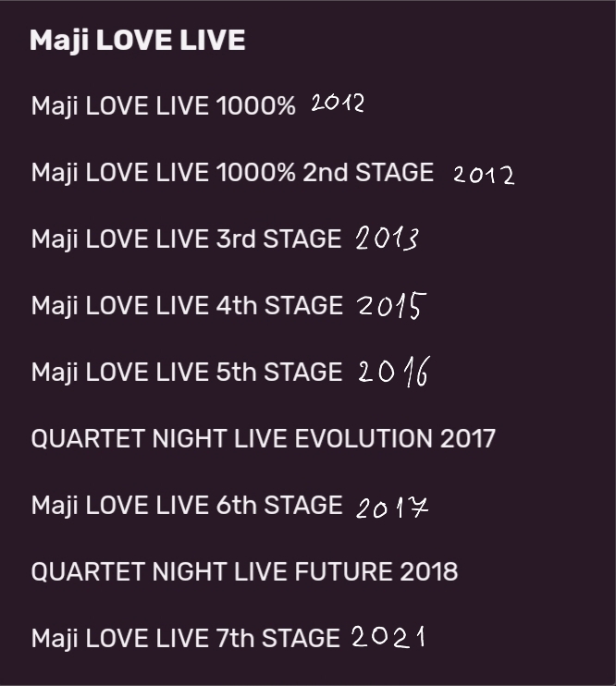Click handwritten 2012 beside the first 1000% entry

click(338, 104)
